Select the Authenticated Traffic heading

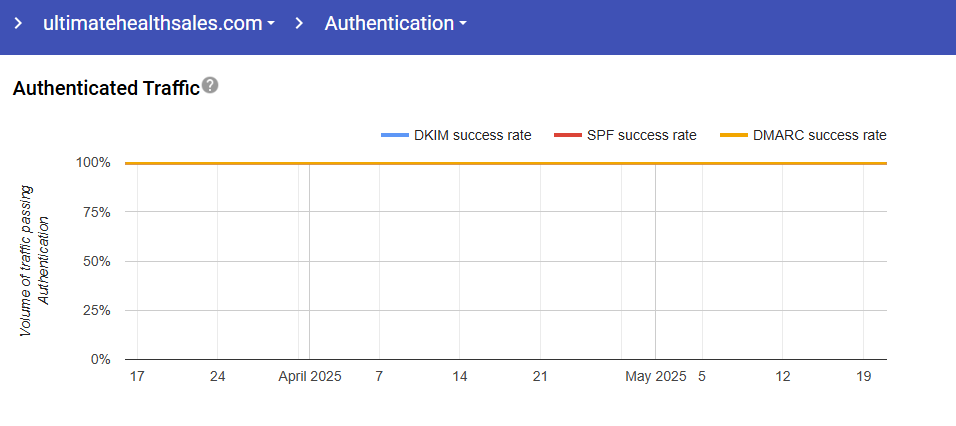point(106,88)
